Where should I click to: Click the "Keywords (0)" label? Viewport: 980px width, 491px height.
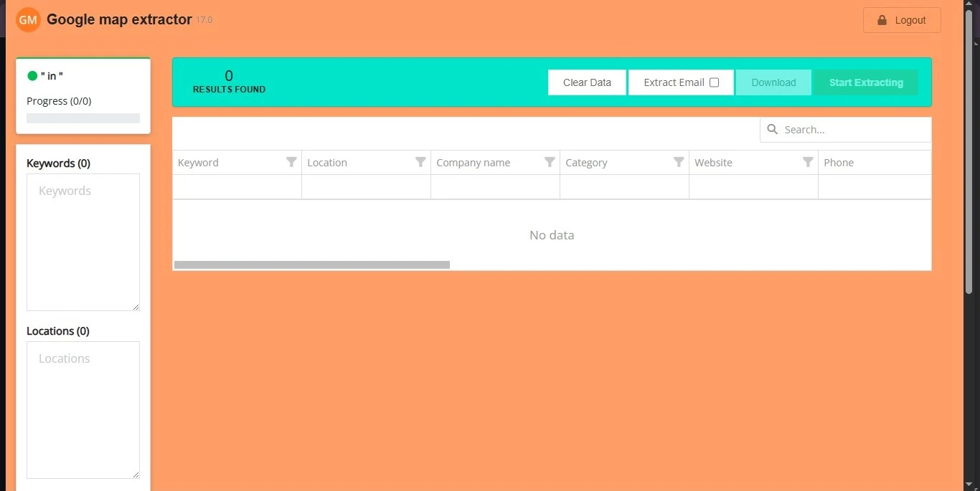pyautogui.click(x=58, y=163)
